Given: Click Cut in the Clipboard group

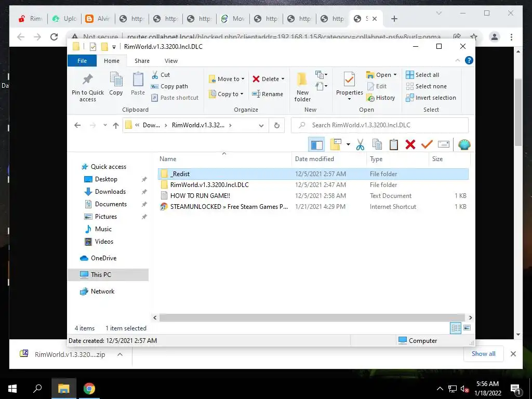Looking at the screenshot, I should (161, 75).
